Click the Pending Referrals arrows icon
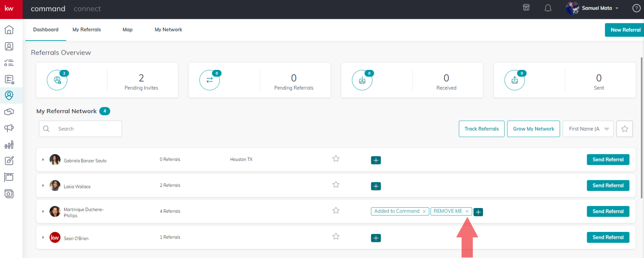 tap(210, 80)
